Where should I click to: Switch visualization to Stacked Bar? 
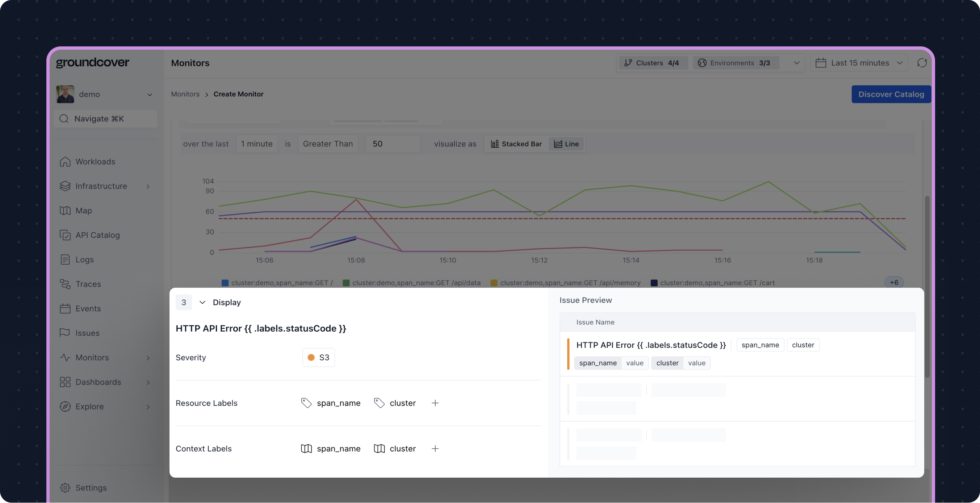(x=516, y=144)
